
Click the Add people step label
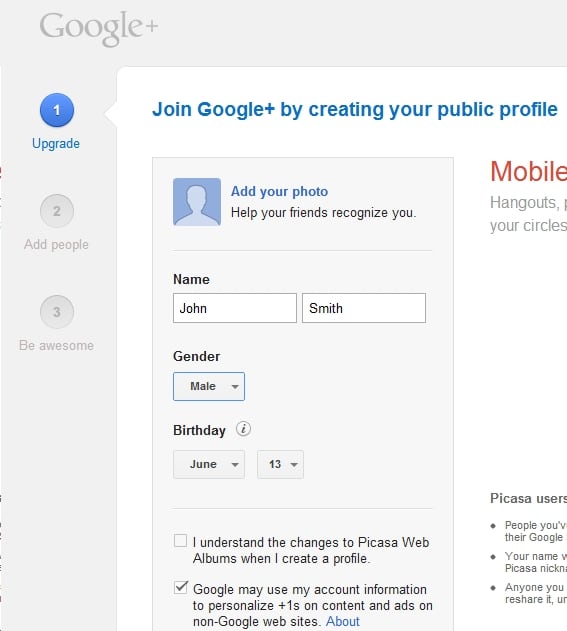56,244
